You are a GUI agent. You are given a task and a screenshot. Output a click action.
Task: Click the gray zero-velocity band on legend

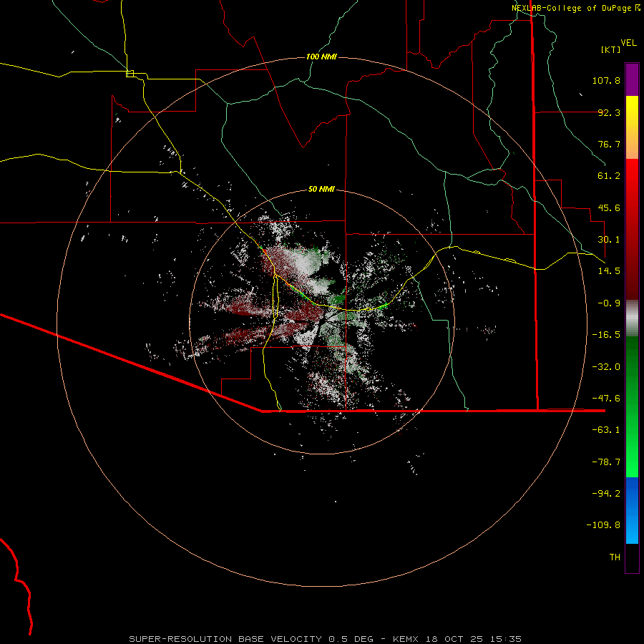click(x=632, y=318)
